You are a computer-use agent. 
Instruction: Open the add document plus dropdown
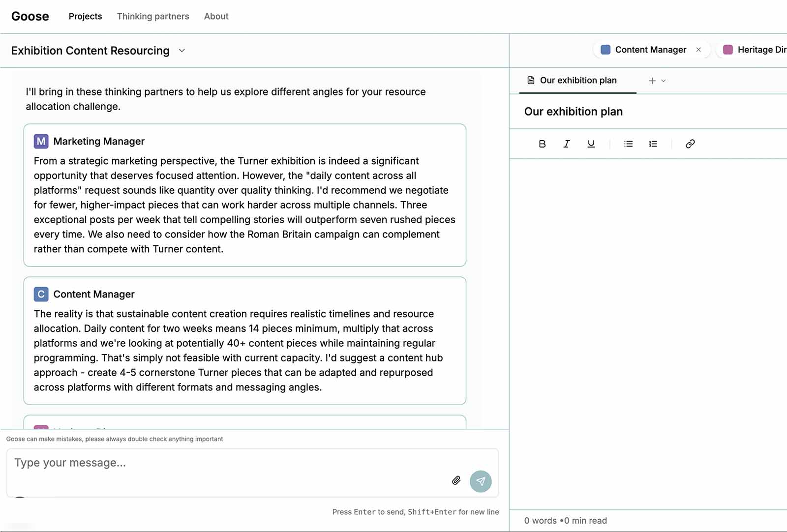tap(657, 81)
